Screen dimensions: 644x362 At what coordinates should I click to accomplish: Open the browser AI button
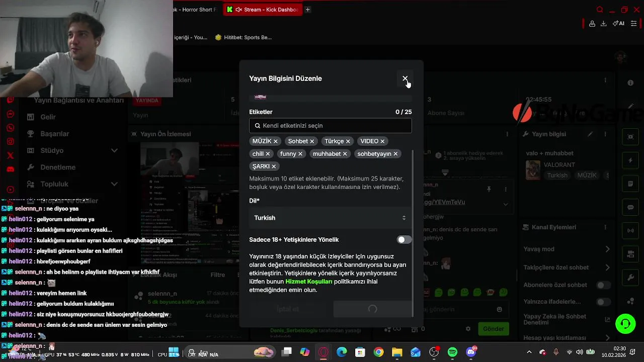(618, 24)
